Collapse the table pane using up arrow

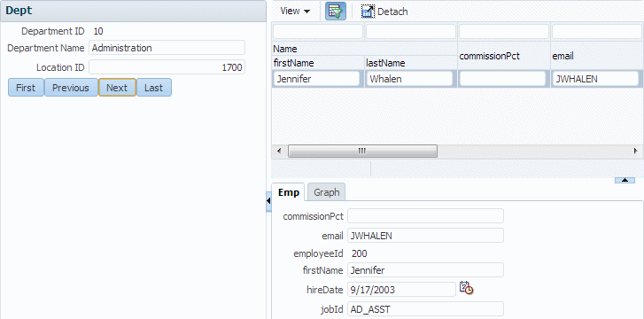[625, 180]
